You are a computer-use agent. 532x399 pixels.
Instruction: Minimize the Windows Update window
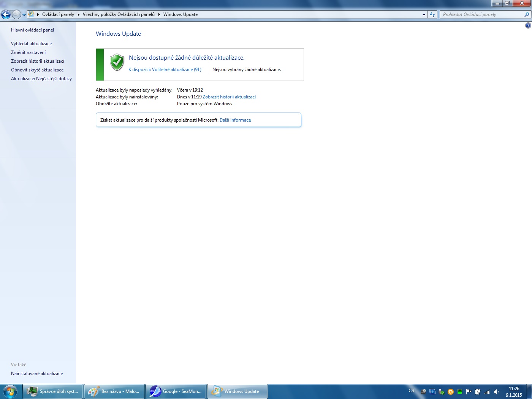[x=497, y=3]
